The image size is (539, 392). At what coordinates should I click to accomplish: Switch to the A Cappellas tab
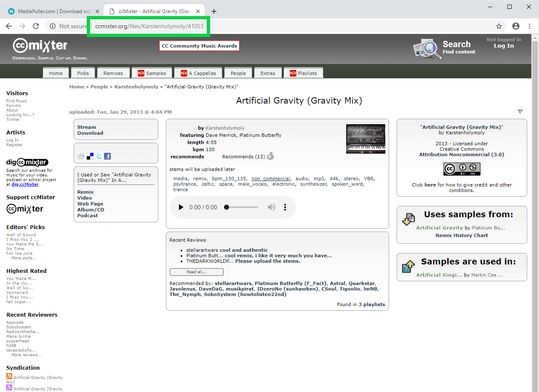tap(198, 73)
